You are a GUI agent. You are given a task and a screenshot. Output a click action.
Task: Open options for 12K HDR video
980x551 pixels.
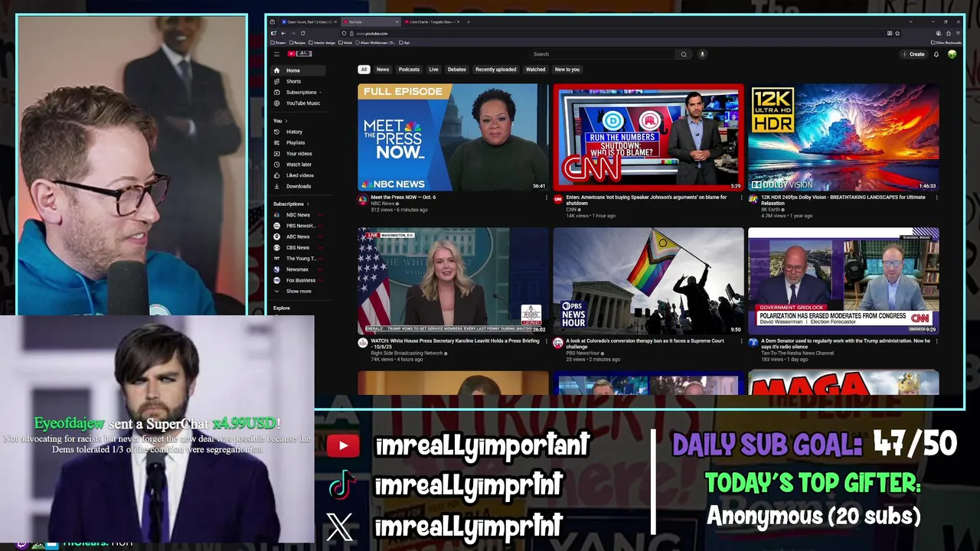[937, 197]
